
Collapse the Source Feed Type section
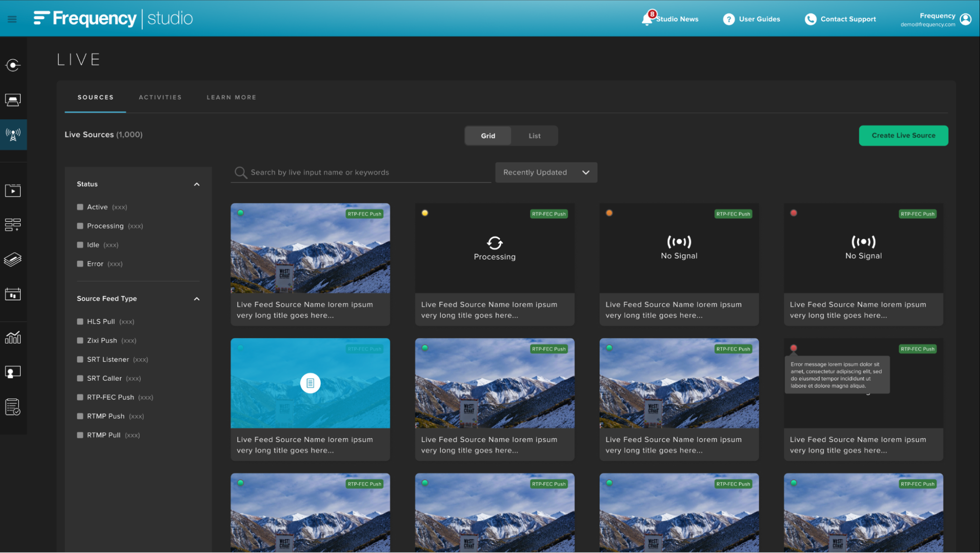[x=197, y=299]
